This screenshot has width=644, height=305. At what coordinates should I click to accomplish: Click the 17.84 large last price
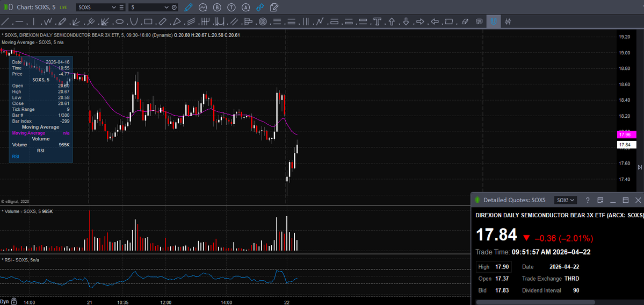pos(496,235)
